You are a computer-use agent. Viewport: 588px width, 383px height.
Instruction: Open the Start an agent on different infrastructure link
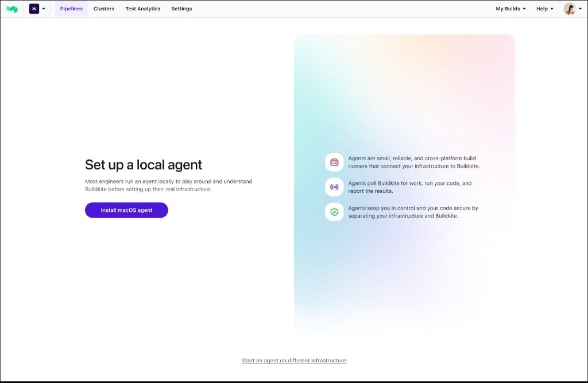(294, 360)
